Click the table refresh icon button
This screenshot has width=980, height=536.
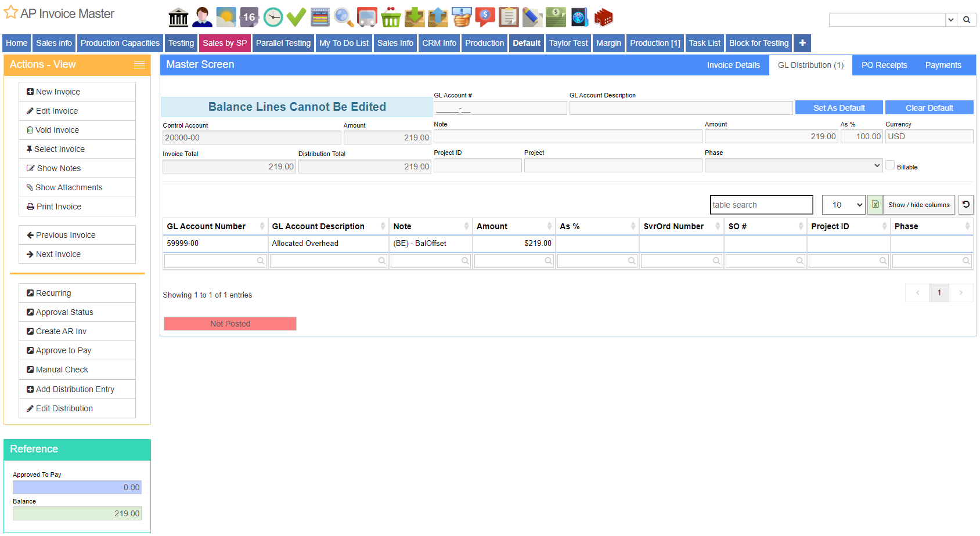click(966, 205)
